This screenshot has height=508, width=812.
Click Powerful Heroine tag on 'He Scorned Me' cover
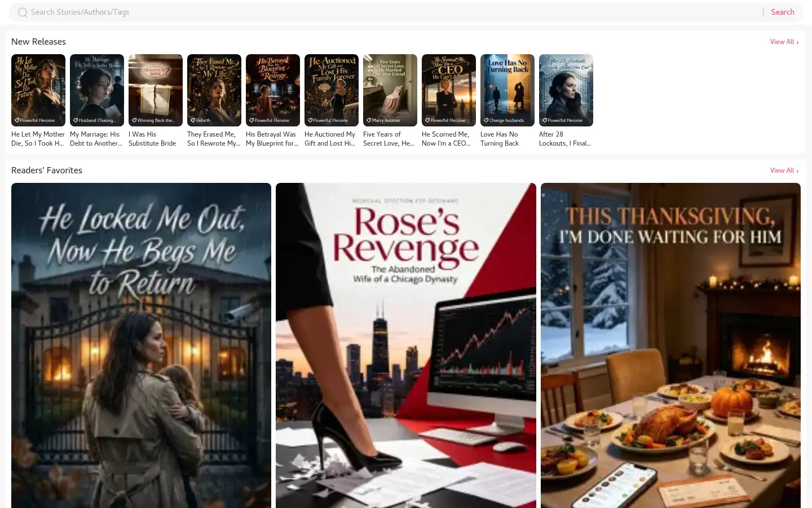[445, 120]
